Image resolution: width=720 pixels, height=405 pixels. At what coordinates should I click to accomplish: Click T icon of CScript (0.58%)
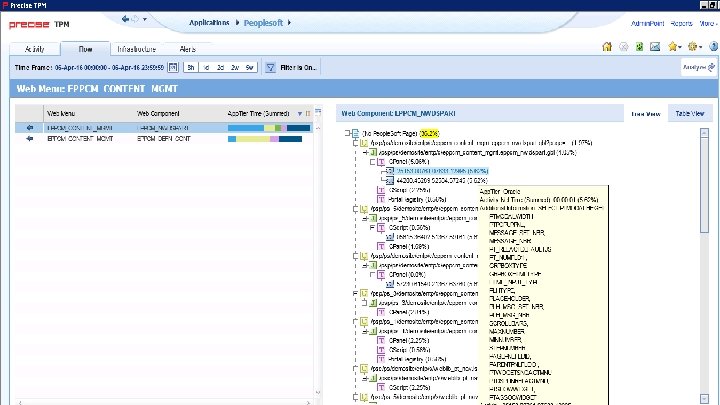click(x=381, y=350)
